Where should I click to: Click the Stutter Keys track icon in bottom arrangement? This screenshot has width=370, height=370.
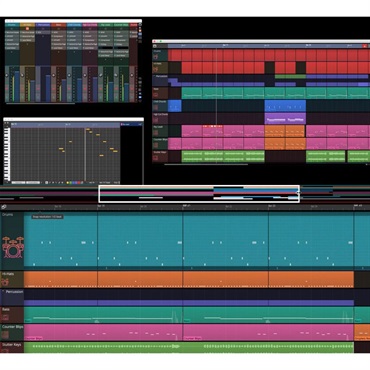coord(5,350)
